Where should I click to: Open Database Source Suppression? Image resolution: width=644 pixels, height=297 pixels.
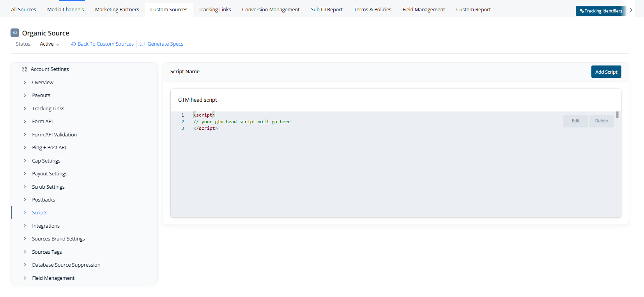pos(66,265)
